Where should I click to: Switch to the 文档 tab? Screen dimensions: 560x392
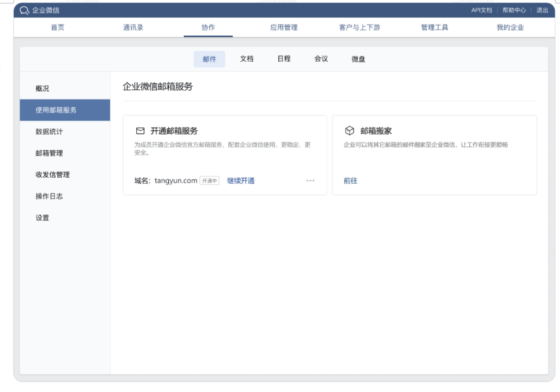click(x=246, y=59)
